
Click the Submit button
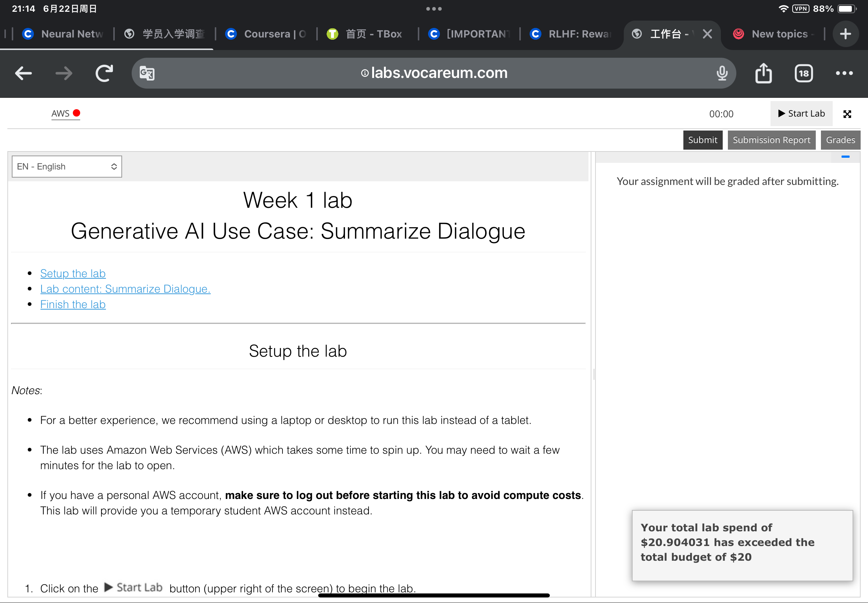point(702,140)
